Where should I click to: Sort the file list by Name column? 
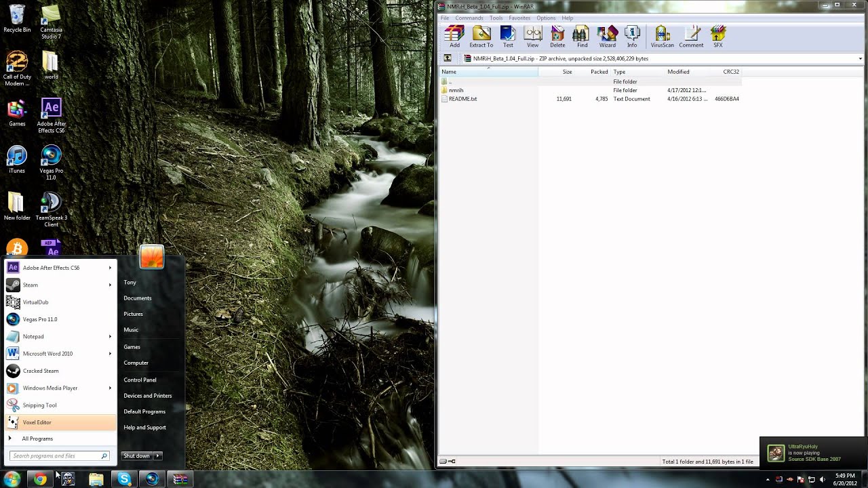[x=489, y=72]
